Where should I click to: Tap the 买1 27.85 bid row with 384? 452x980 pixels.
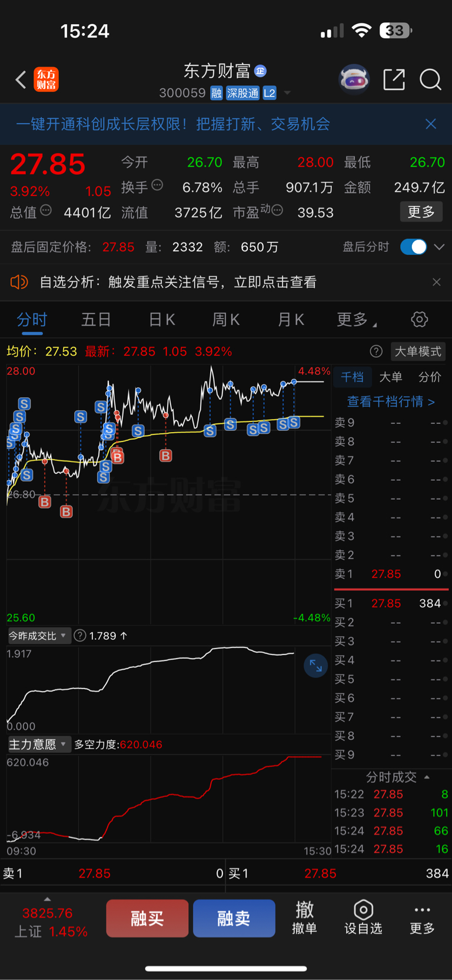point(391,603)
